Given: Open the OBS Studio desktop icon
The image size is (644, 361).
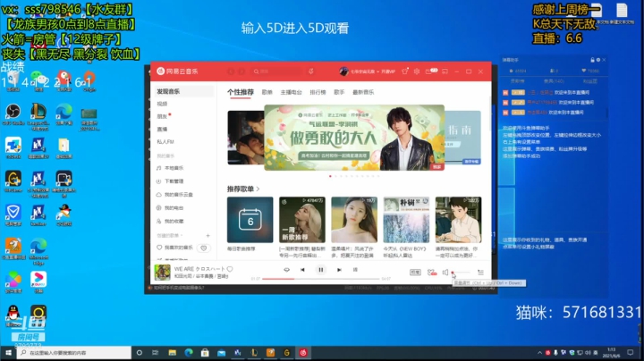Looking at the screenshot, I should tap(13, 114).
